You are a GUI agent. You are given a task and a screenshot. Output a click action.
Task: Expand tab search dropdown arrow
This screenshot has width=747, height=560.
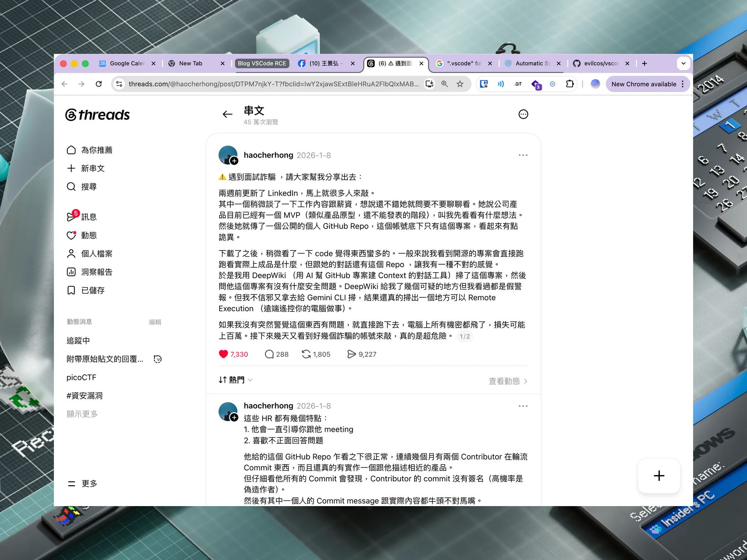coord(684,63)
